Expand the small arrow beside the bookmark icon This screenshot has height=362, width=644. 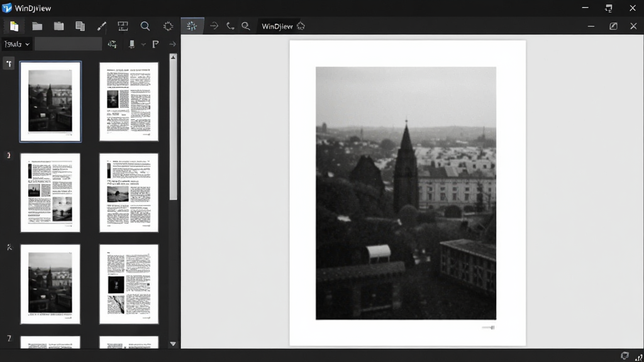pyautogui.click(x=143, y=45)
